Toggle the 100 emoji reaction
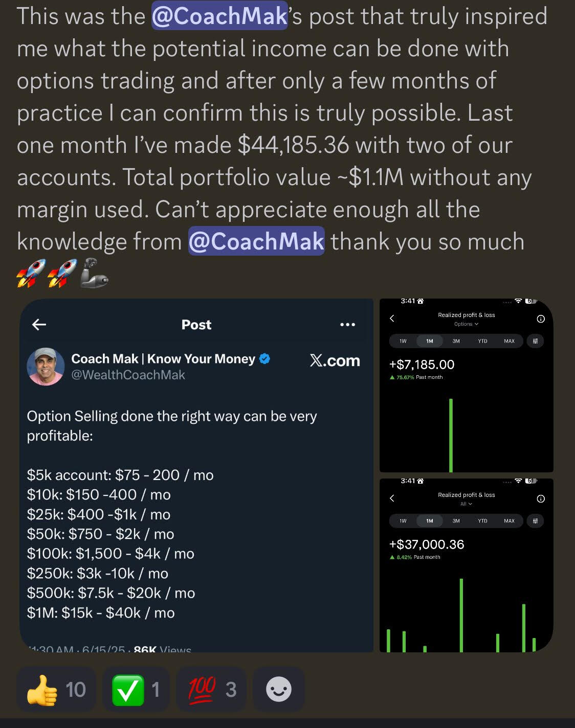The height and width of the screenshot is (728, 575). pos(211,690)
